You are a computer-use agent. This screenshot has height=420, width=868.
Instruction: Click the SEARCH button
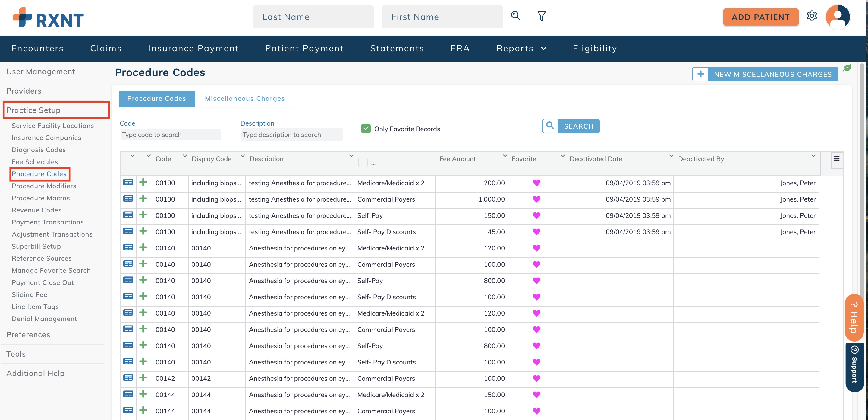571,126
